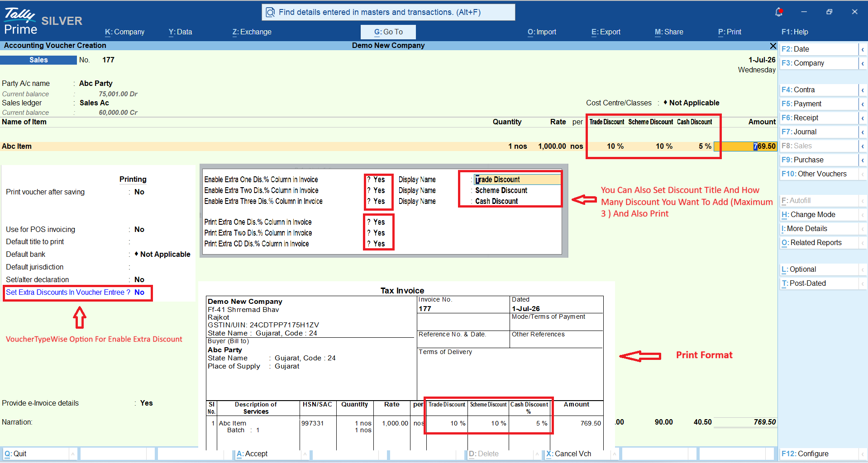Toggle Use for POS invoicing option

139,229
